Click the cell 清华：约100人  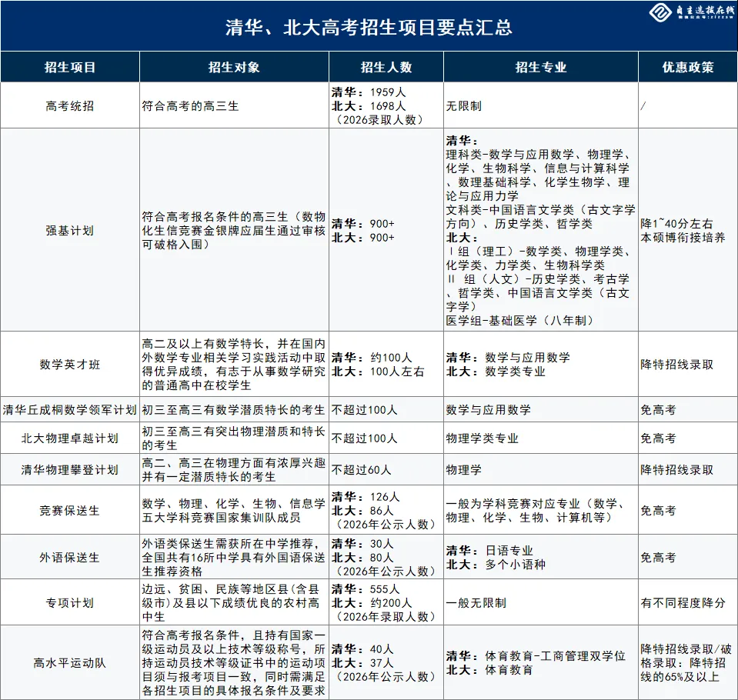click(x=386, y=364)
